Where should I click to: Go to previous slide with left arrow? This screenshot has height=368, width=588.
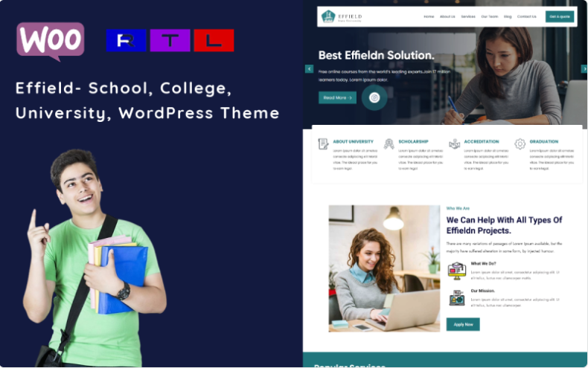pyautogui.click(x=309, y=69)
